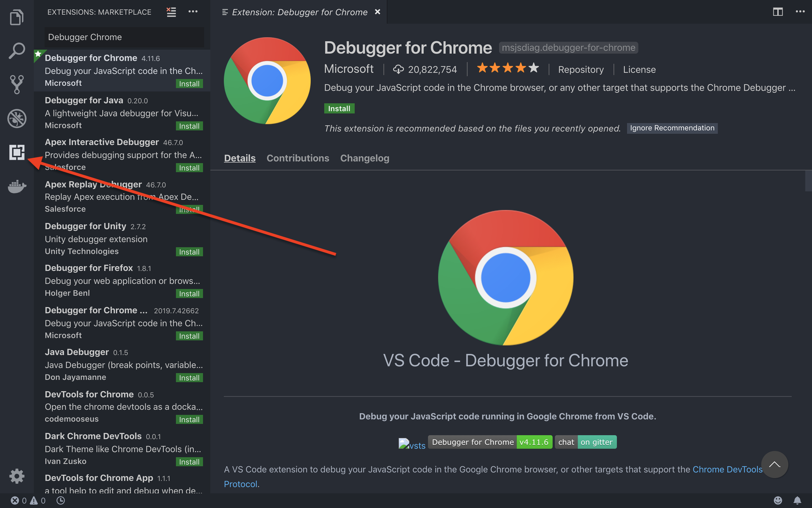The image size is (812, 508).
Task: Open the Run and Debug view
Action: point(17,118)
